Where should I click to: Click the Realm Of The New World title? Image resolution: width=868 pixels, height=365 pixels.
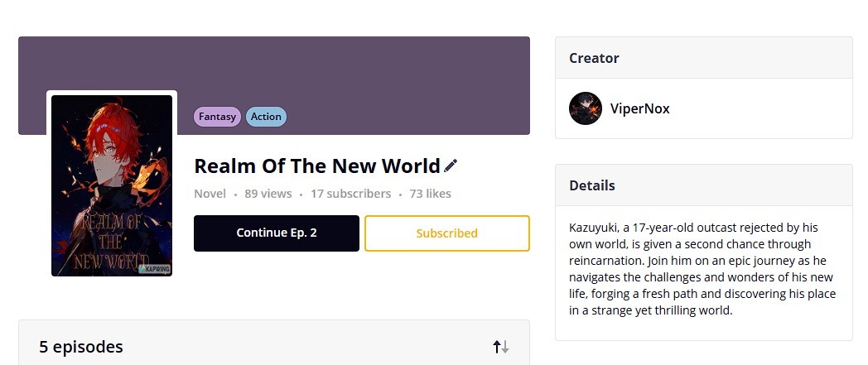click(316, 166)
